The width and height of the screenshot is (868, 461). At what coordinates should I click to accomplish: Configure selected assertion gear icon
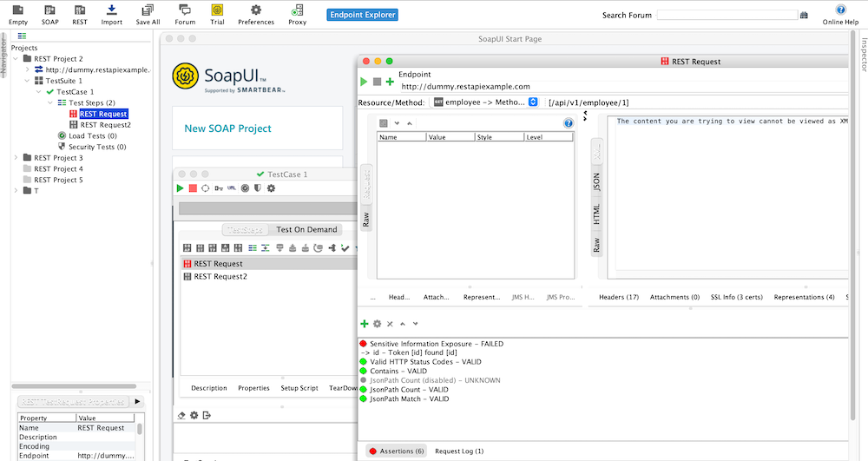click(x=377, y=324)
